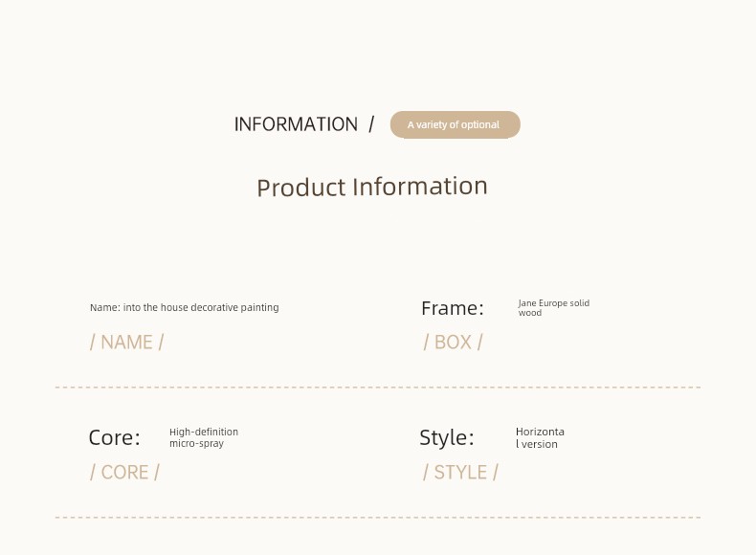Select the "/ NAME /" label
The height and width of the screenshot is (555, 756).
[x=126, y=343]
